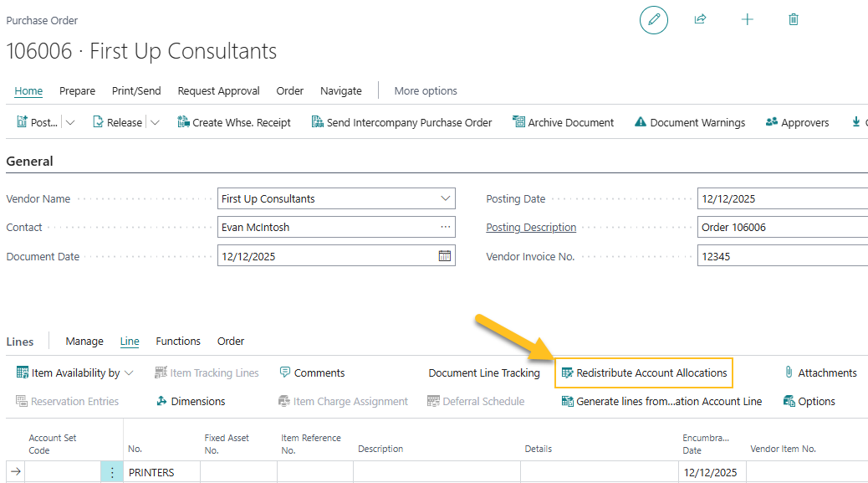Open Redistribute Account Allocations
Image resolution: width=868 pixels, height=483 pixels.
tap(643, 373)
